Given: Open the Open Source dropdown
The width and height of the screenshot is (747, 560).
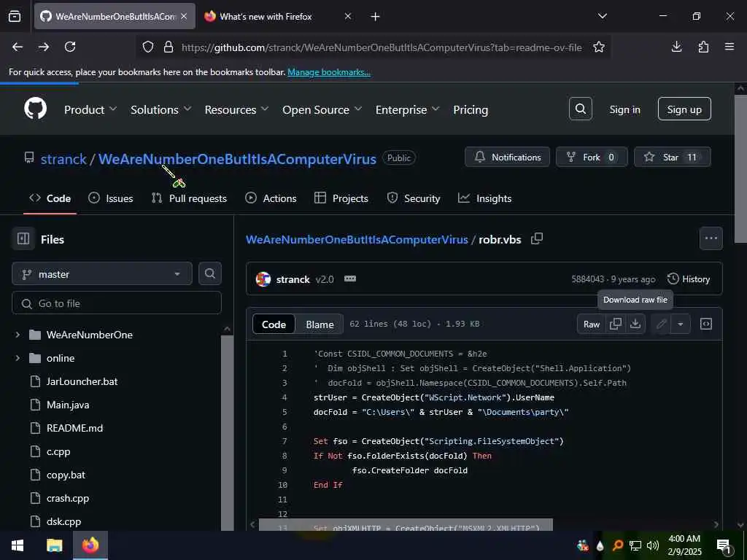Looking at the screenshot, I should pyautogui.click(x=322, y=109).
